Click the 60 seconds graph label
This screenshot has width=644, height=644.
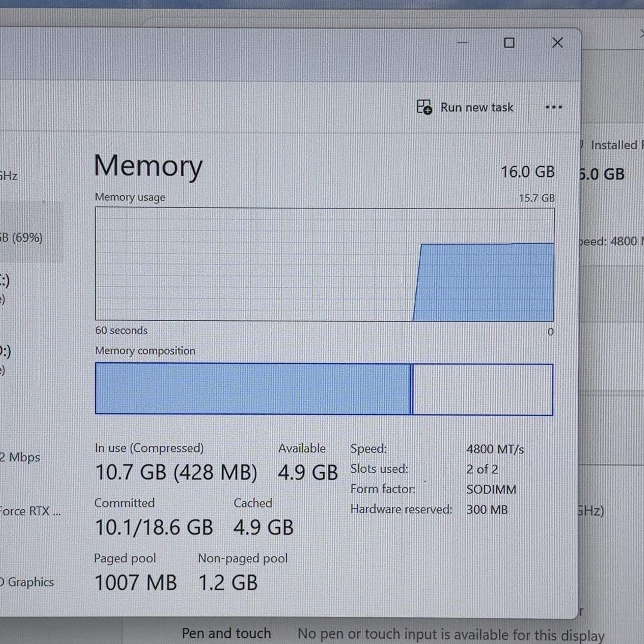coord(121,331)
